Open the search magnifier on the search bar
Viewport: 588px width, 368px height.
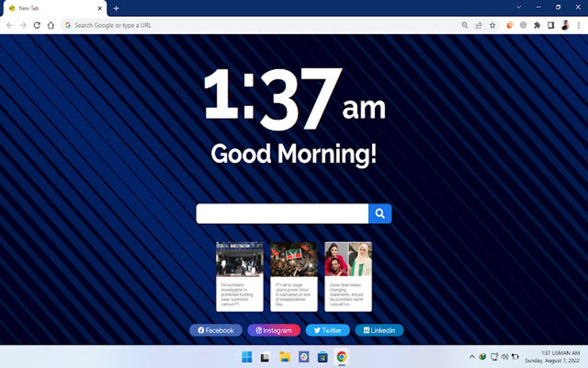click(x=380, y=213)
